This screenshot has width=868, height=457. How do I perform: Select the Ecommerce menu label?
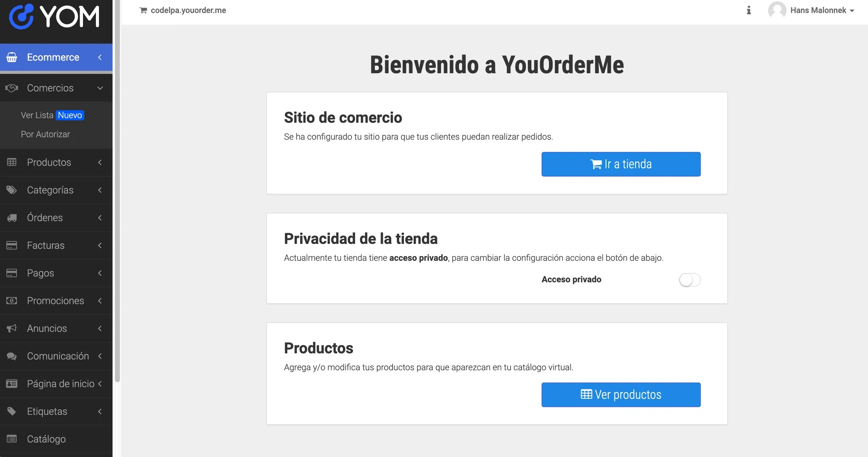pyautogui.click(x=53, y=57)
